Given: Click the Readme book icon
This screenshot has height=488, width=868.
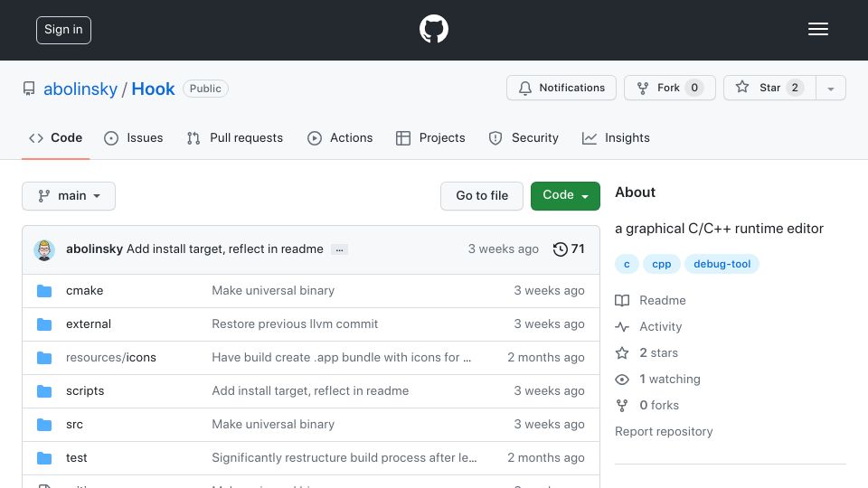Looking at the screenshot, I should (x=622, y=300).
